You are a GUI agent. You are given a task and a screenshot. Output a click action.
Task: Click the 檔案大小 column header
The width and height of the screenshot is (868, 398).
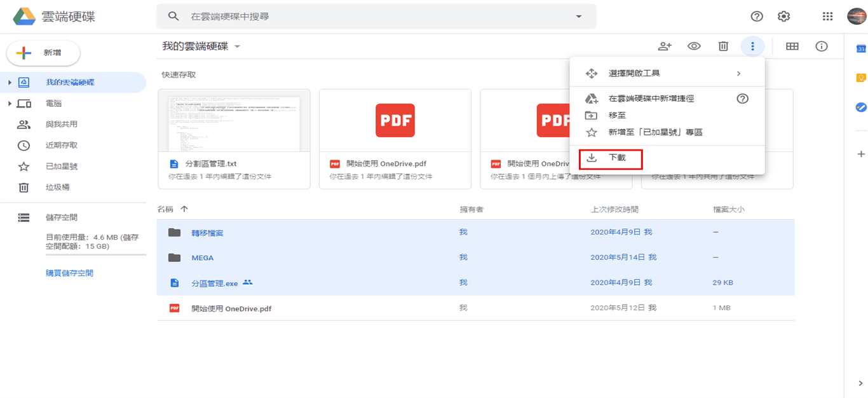[x=729, y=210]
